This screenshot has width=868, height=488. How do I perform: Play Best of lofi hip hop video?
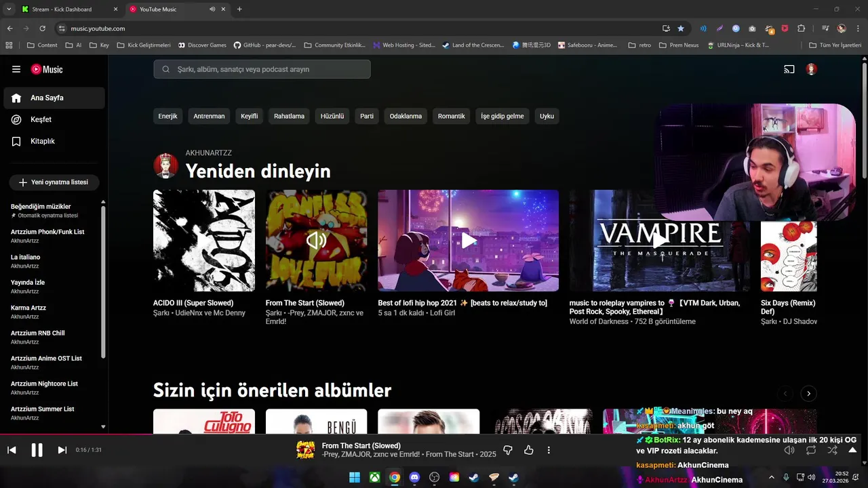click(x=469, y=241)
